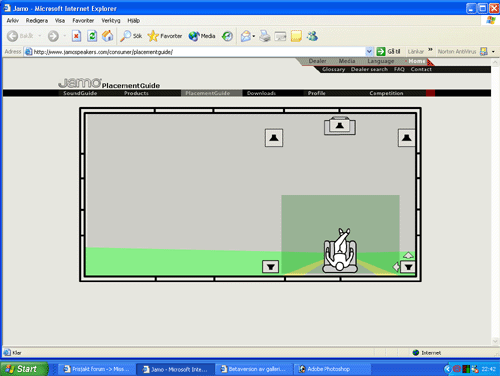Select the rear left speaker icon
The image size is (500, 376).
click(270, 267)
